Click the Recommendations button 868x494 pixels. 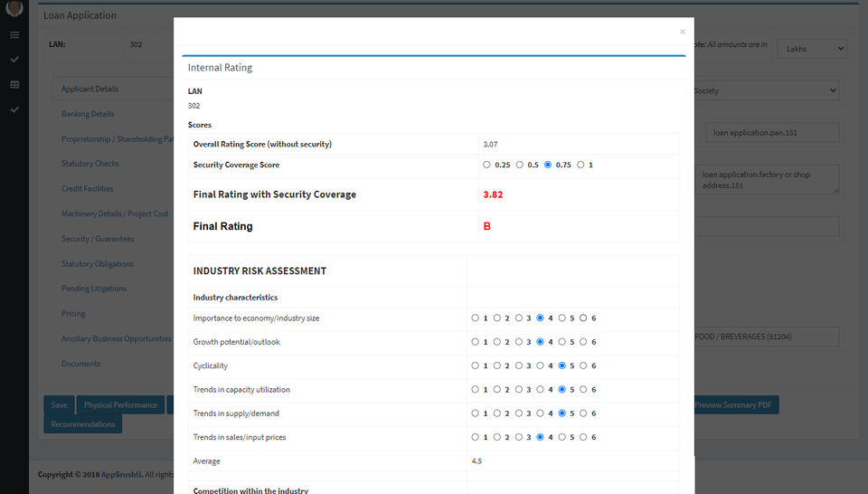[x=83, y=424]
